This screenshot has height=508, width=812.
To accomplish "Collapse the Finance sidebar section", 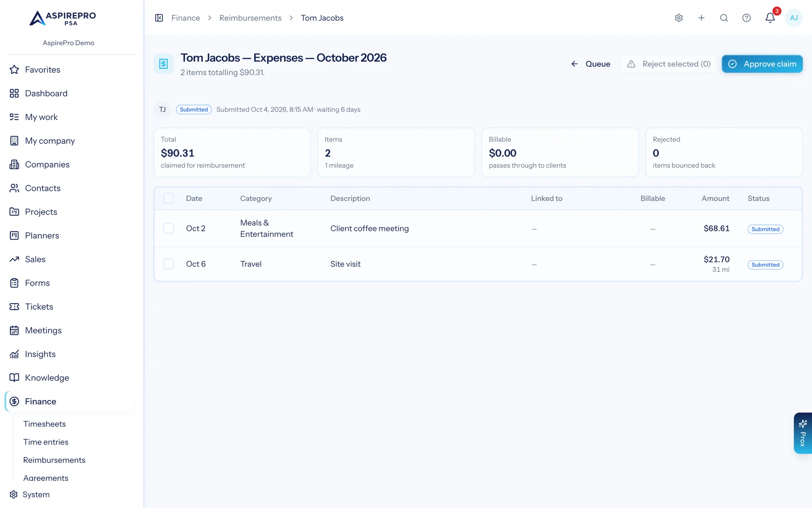I will click(x=69, y=402).
